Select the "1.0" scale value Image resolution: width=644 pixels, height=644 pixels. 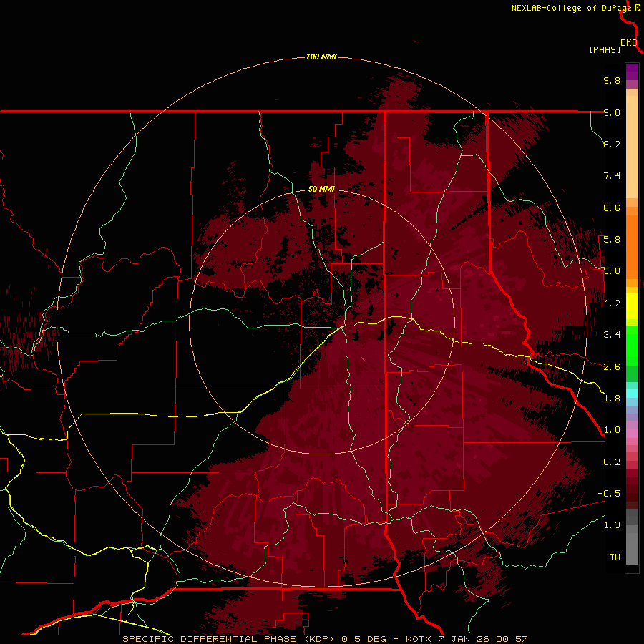click(x=612, y=430)
